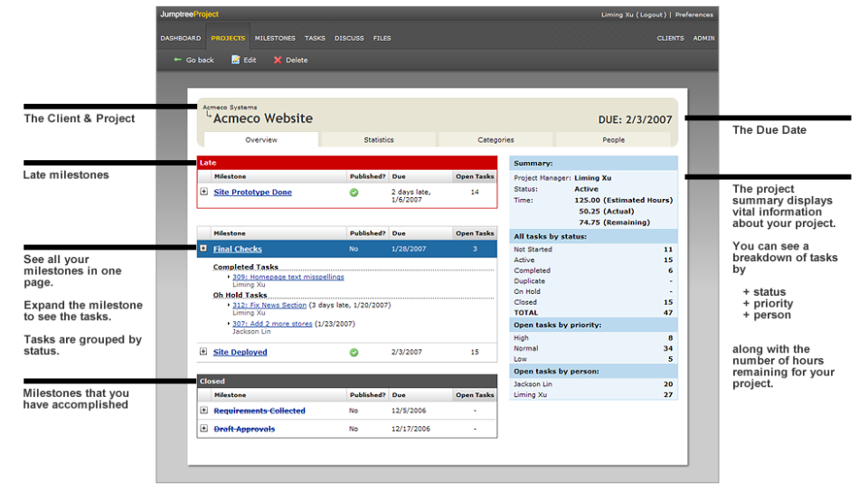868x492 pixels.
Task: Click the Not Started status row
Action: [x=593, y=250]
